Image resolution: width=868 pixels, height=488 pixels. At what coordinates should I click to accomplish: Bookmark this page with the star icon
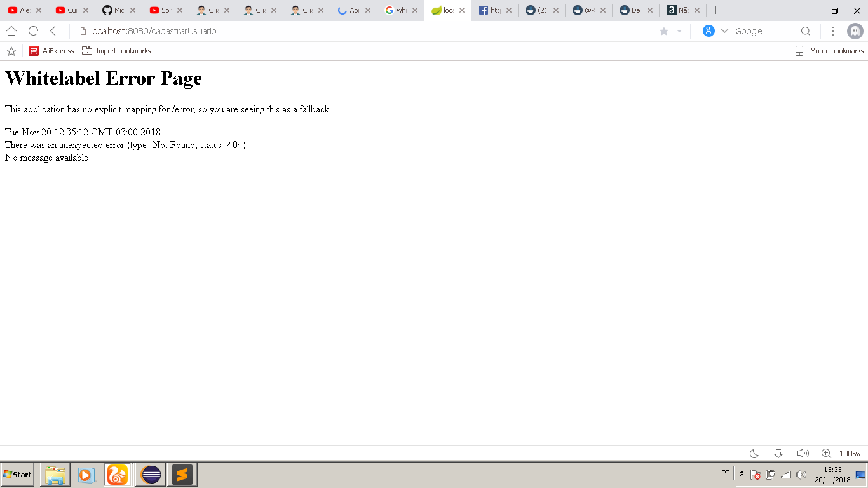(664, 31)
